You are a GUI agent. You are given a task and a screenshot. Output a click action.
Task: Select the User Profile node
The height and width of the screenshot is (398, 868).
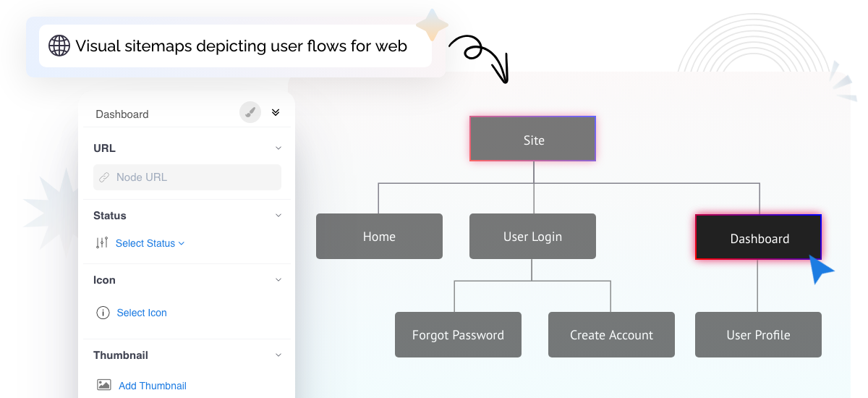[x=758, y=334]
